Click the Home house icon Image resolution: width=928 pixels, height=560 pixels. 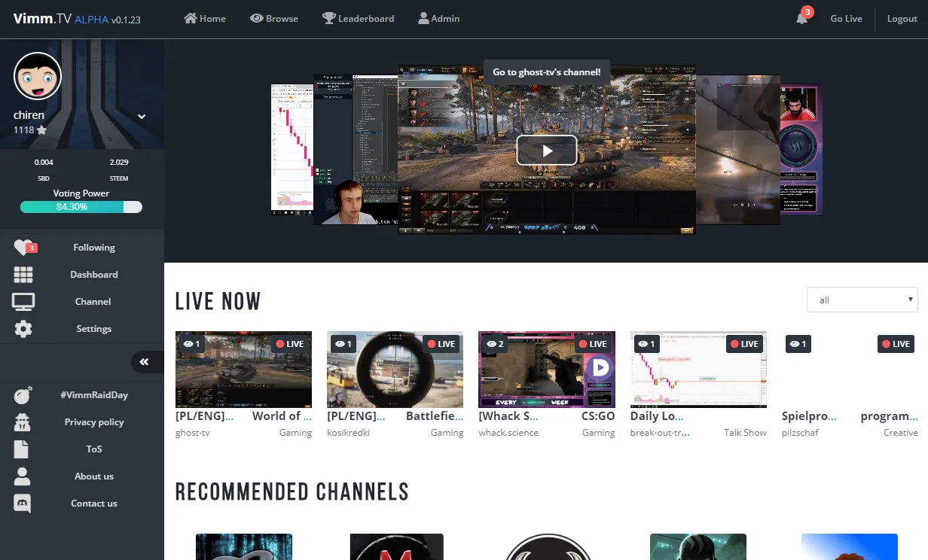point(191,18)
